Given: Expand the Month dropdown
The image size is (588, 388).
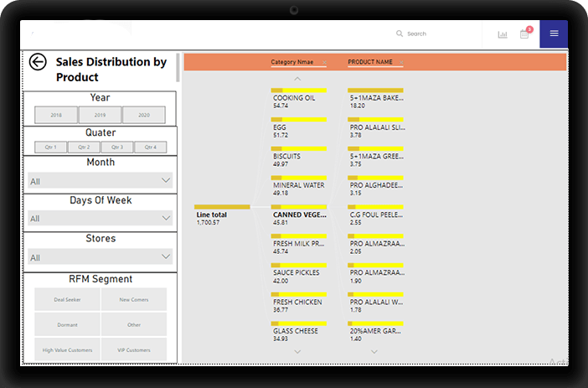Looking at the screenshot, I should (x=164, y=180).
